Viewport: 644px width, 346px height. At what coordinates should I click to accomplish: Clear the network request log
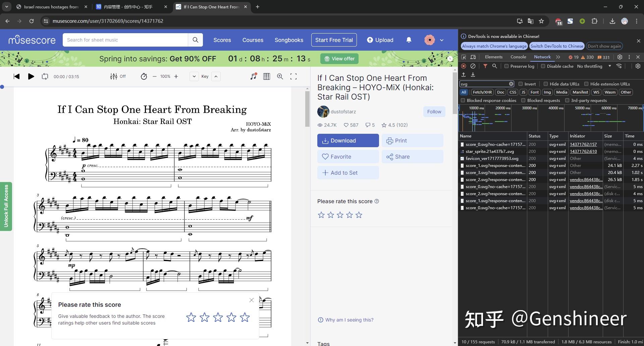[x=473, y=66]
